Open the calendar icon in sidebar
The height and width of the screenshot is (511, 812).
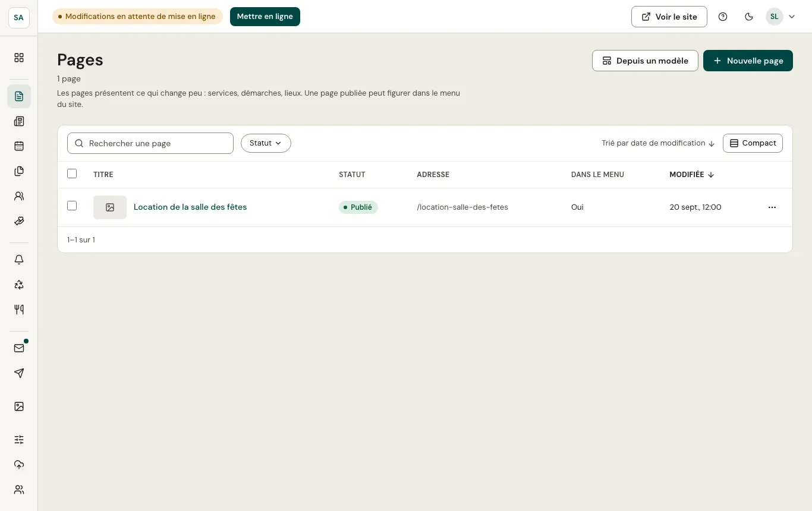point(19,146)
